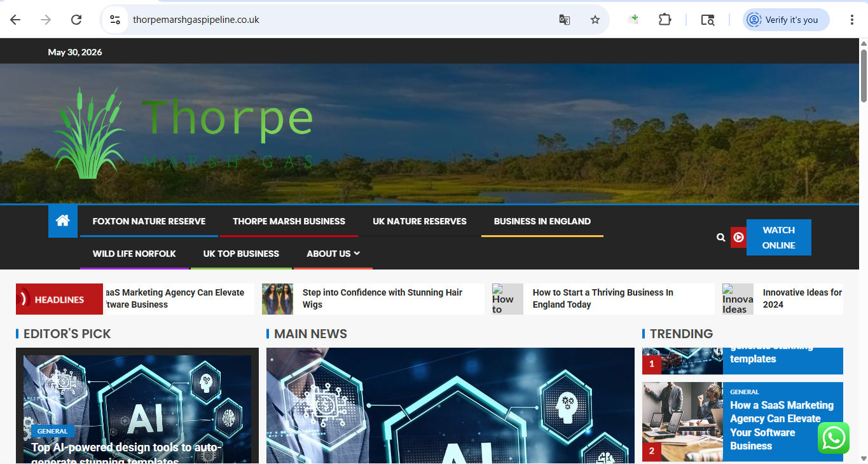The image size is (868, 464).
Task: Click the MAIN NEWS section heading
Action: coord(310,334)
